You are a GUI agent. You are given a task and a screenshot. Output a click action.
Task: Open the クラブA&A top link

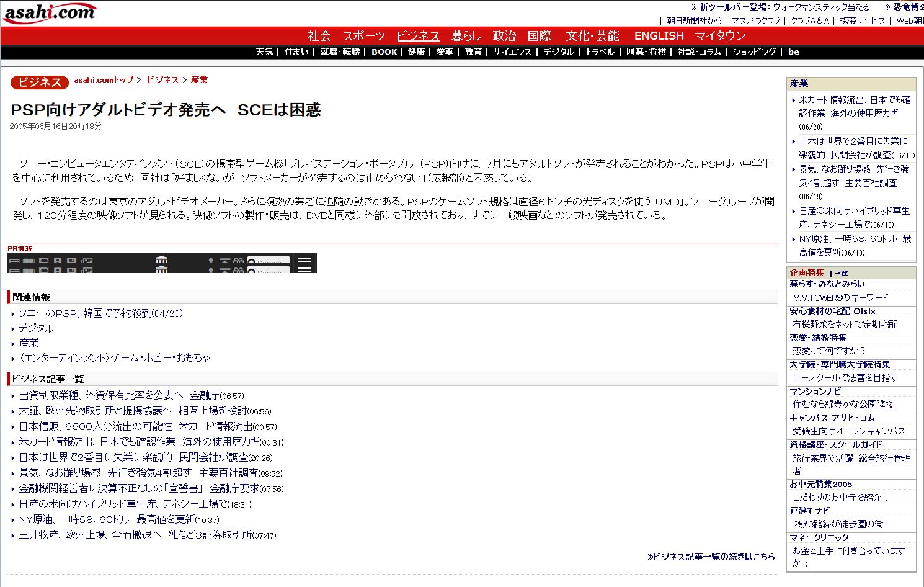(x=810, y=20)
